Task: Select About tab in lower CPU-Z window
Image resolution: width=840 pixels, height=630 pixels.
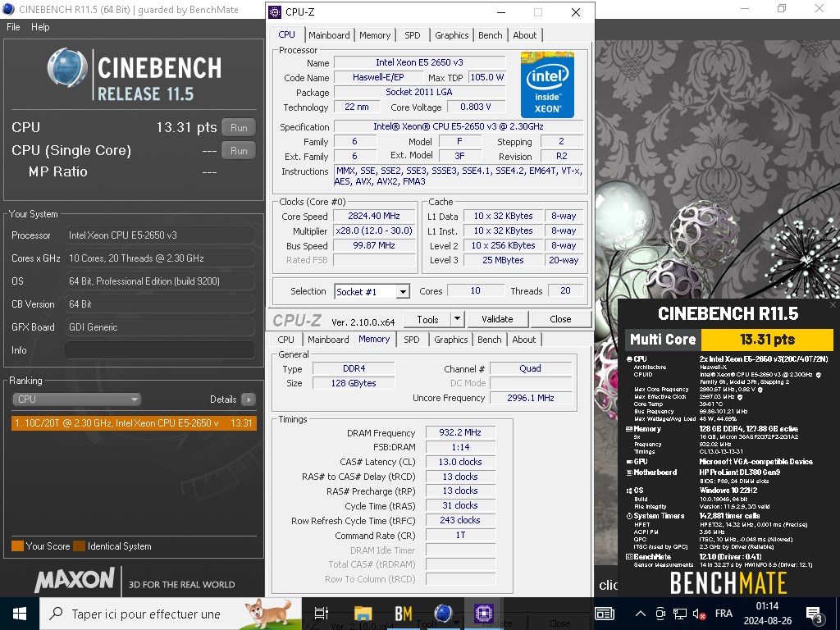Action: click(524, 340)
